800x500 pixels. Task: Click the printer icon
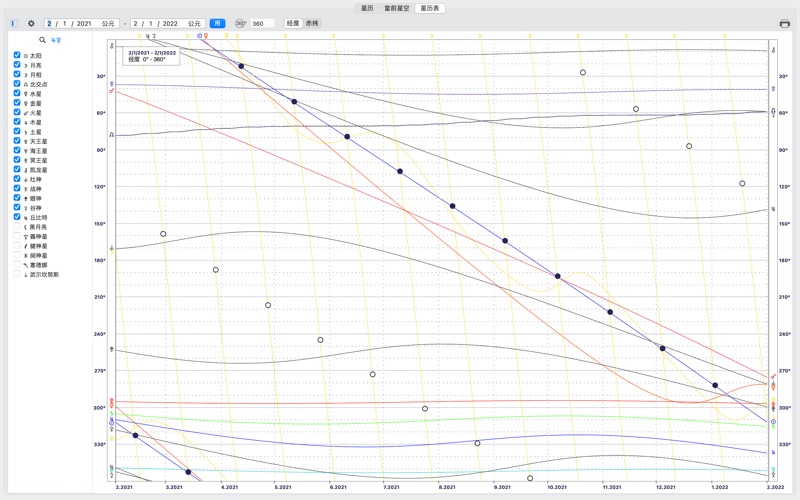pos(785,23)
